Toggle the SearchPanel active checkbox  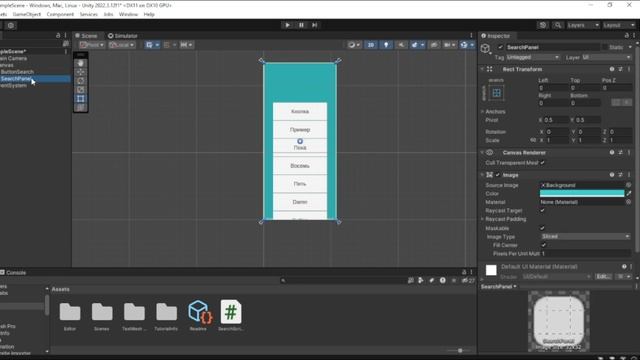(500, 47)
